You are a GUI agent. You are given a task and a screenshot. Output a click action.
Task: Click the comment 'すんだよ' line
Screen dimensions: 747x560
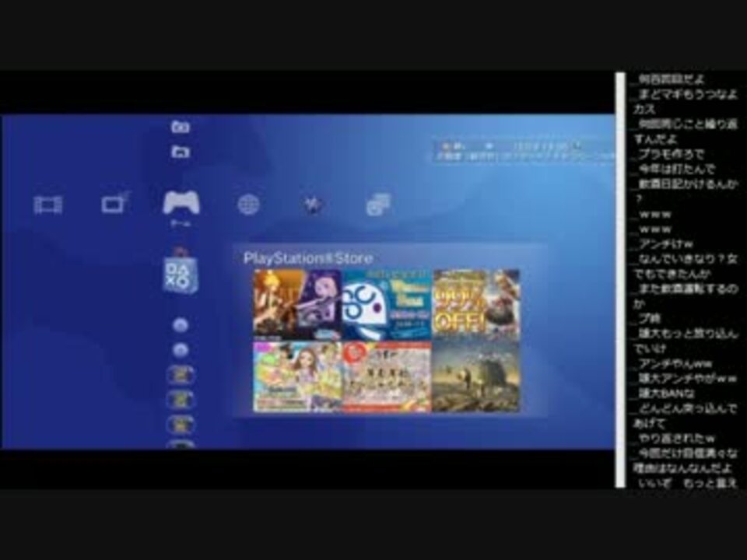tap(655, 139)
